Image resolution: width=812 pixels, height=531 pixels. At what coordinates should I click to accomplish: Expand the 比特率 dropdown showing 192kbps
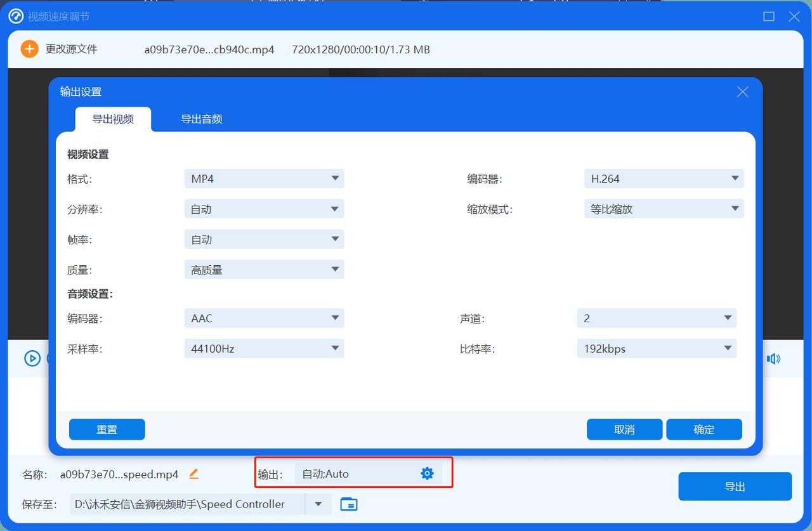pos(657,348)
